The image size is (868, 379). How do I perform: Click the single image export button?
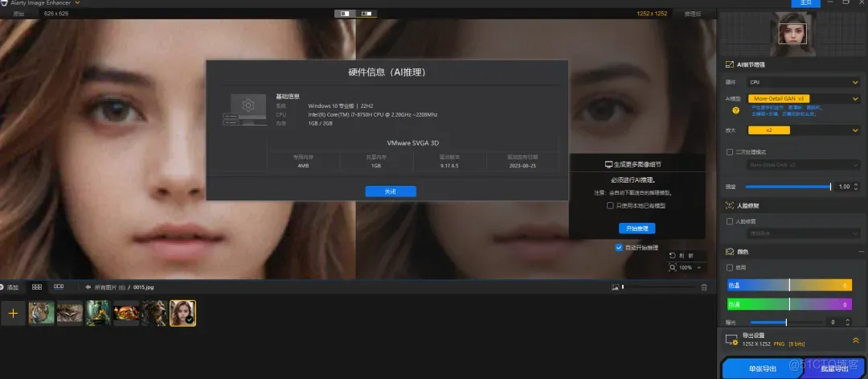[x=762, y=369]
